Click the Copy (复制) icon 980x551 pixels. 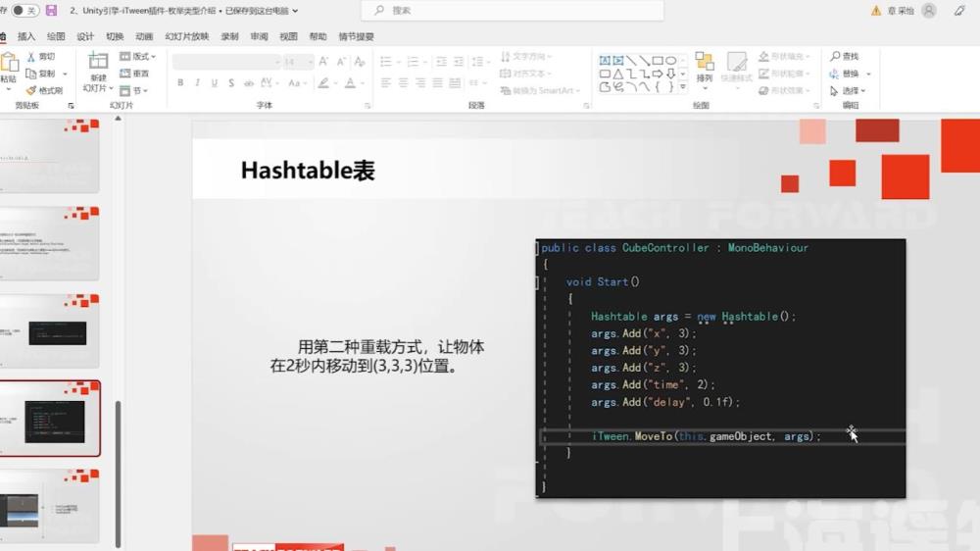(30, 74)
